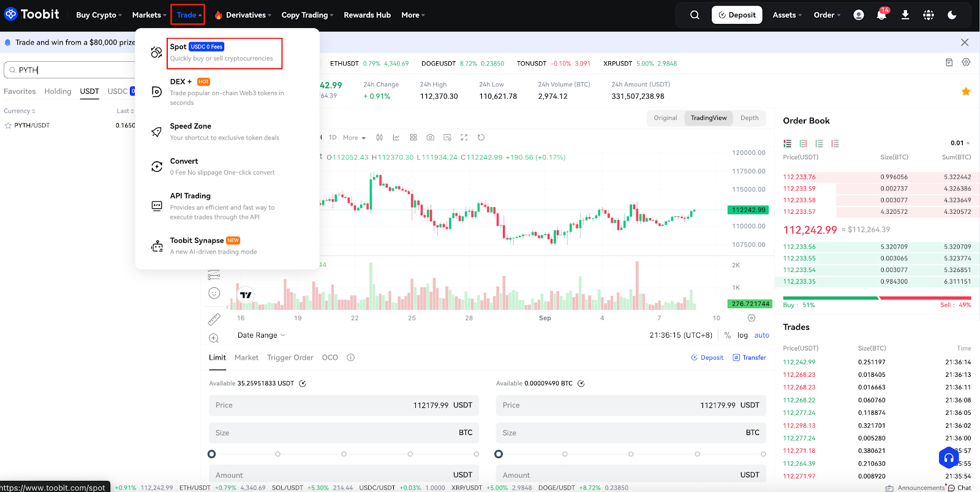
Task: Open layout settings gear icon
Action: (x=966, y=62)
